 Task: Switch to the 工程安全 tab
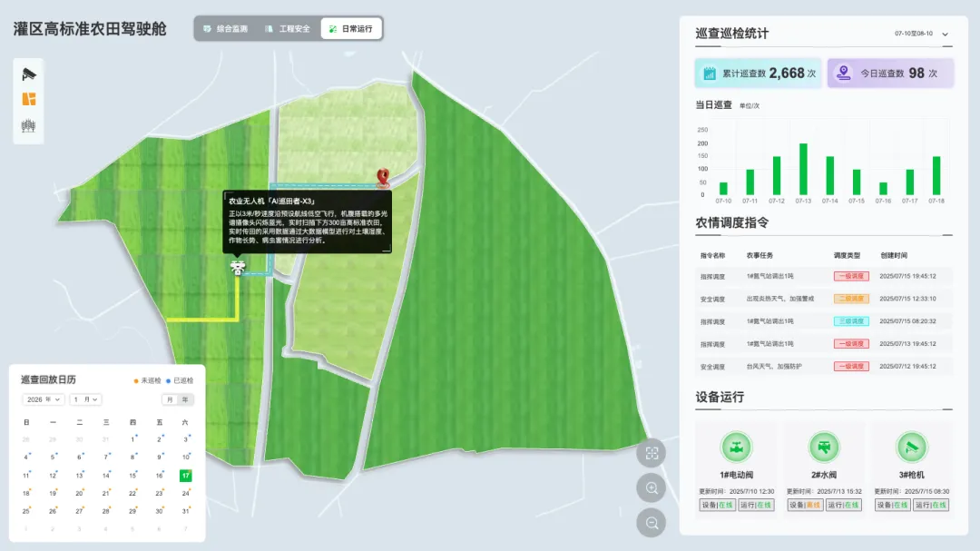tap(288, 29)
